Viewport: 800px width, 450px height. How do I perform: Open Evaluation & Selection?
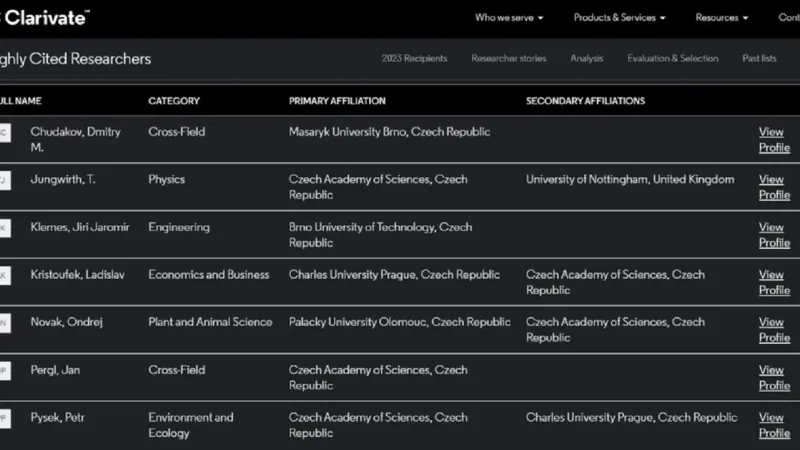tap(672, 59)
